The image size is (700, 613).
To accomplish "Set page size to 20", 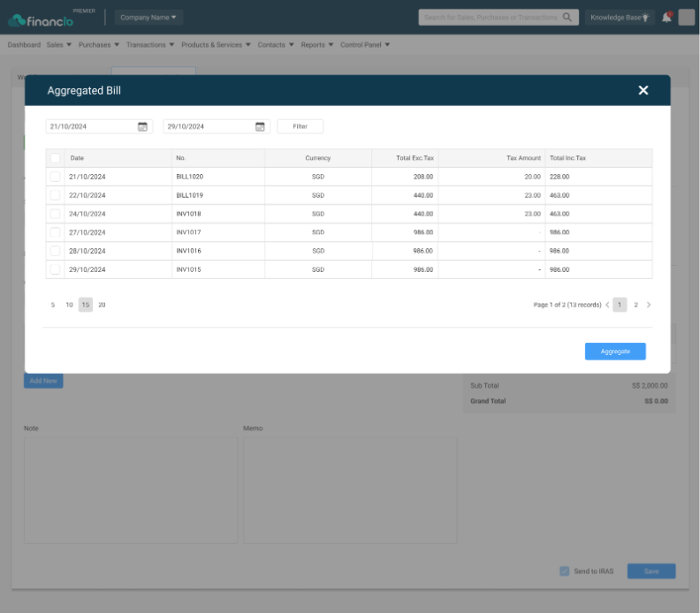I will 102,305.
